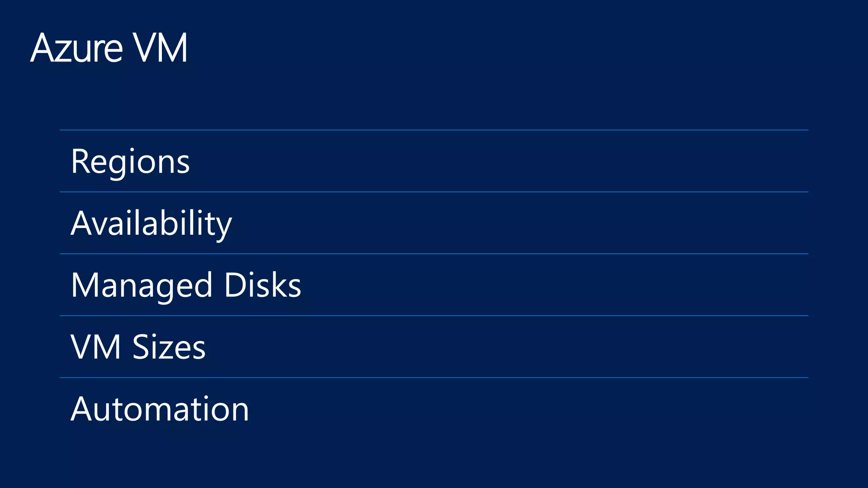Select the Automation list item
The image size is (868, 488).
[160, 409]
